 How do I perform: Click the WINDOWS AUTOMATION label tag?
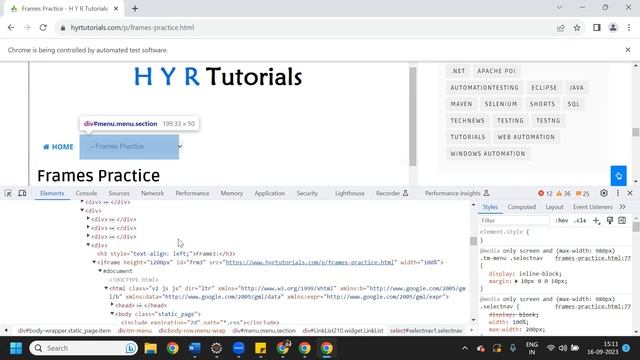click(488, 154)
